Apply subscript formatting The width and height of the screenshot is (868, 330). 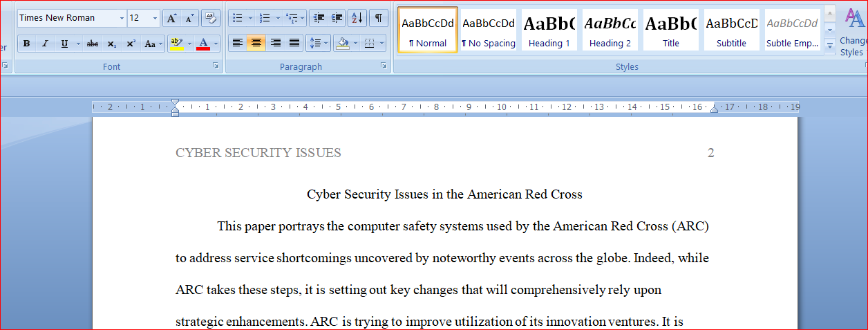[x=112, y=44]
